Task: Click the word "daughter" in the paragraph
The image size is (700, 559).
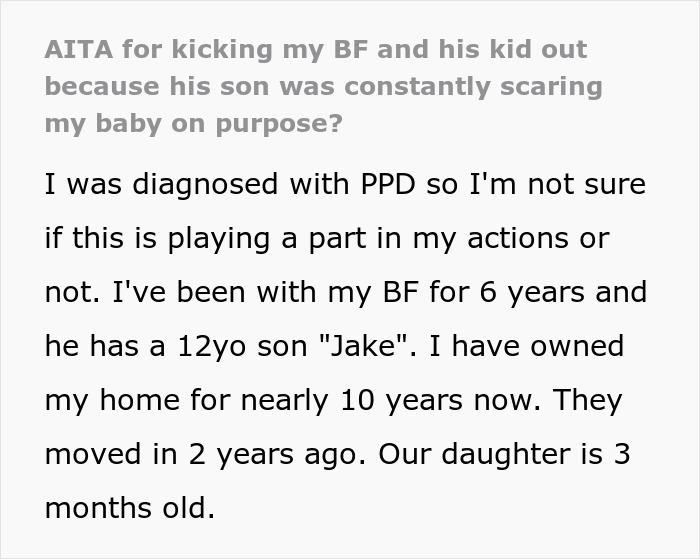Action: [x=518, y=454]
